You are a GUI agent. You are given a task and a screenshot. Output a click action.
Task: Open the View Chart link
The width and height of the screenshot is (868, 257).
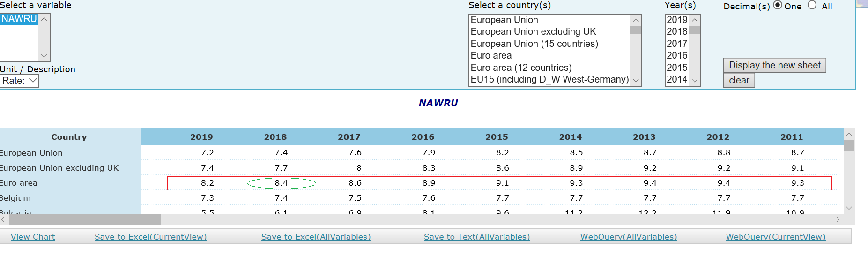tap(33, 237)
